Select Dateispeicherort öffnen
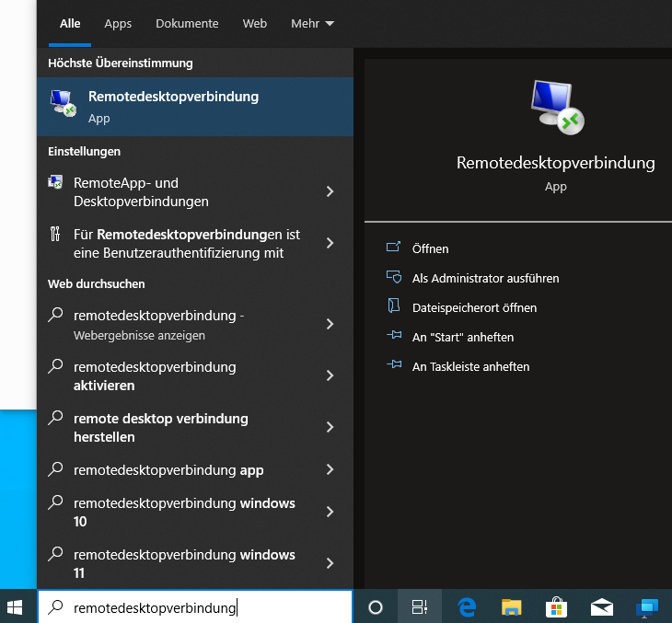Image resolution: width=672 pixels, height=623 pixels. (x=474, y=307)
